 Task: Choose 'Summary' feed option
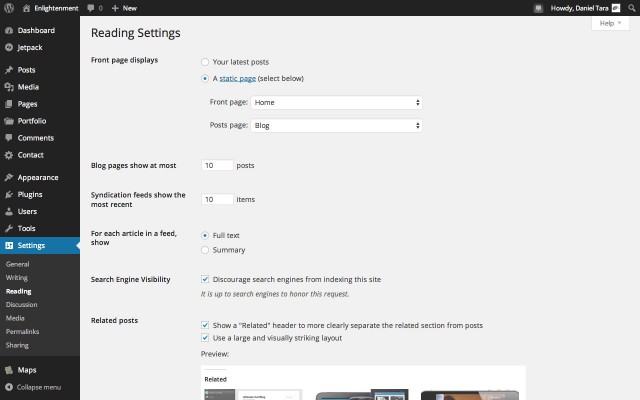point(205,250)
